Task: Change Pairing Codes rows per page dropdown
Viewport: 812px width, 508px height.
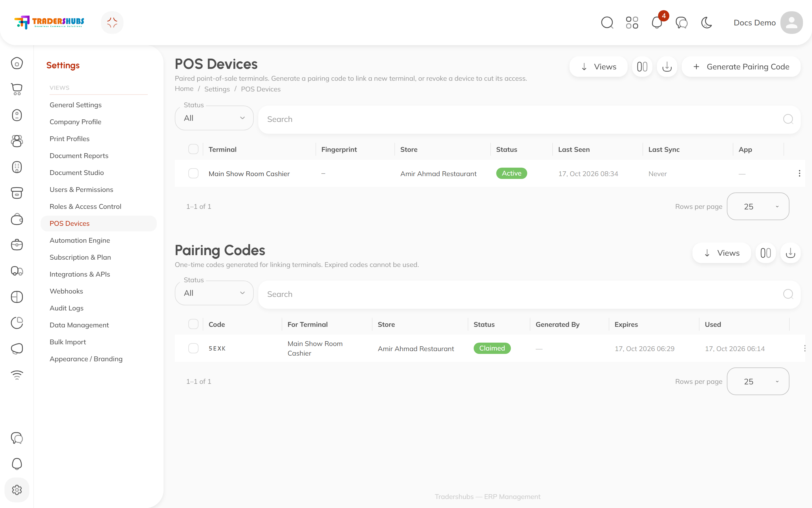Action: (758, 381)
